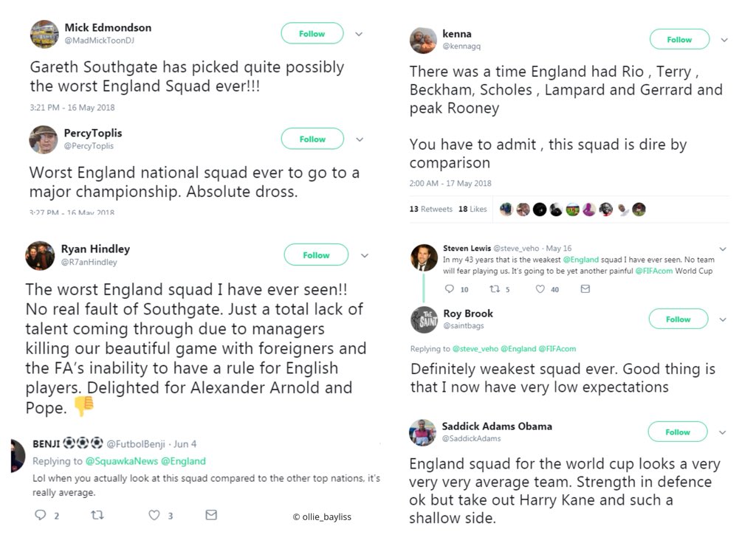Open Ryan Hindley's profile avatar
This screenshot has width=756, height=543.
coord(41,255)
